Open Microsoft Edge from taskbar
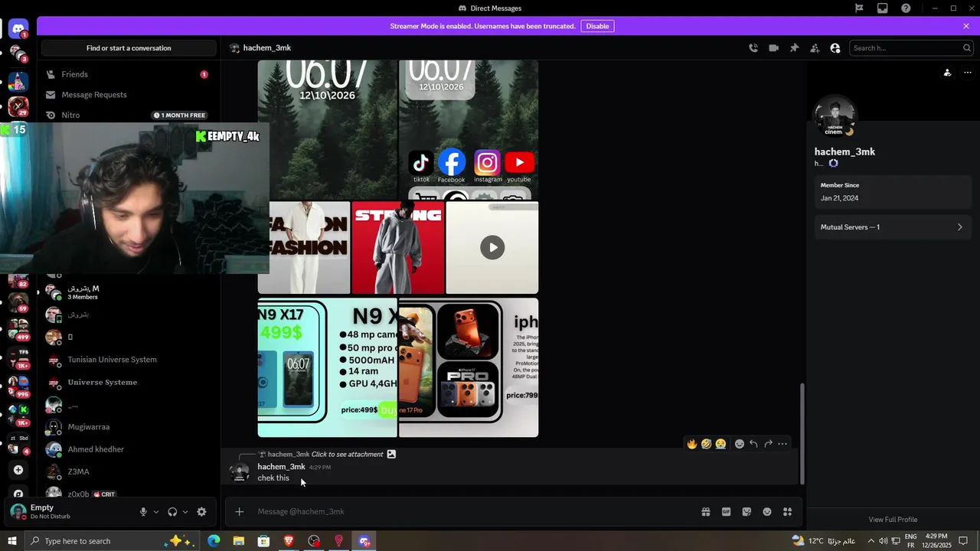The height and width of the screenshot is (551, 980). point(214,541)
